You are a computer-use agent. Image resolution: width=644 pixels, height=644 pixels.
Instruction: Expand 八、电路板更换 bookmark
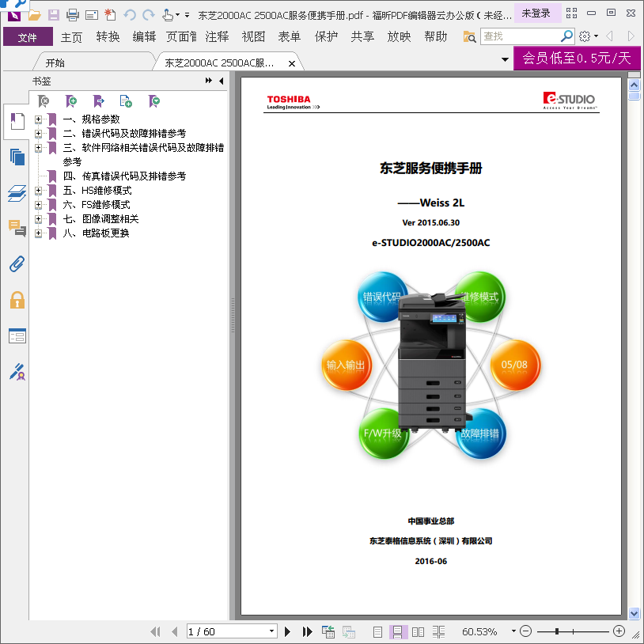coord(38,233)
